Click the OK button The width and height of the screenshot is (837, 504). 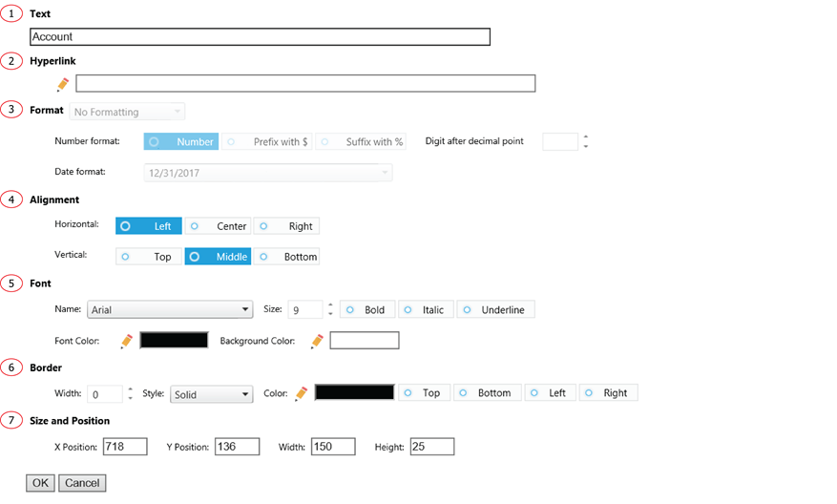point(40,483)
